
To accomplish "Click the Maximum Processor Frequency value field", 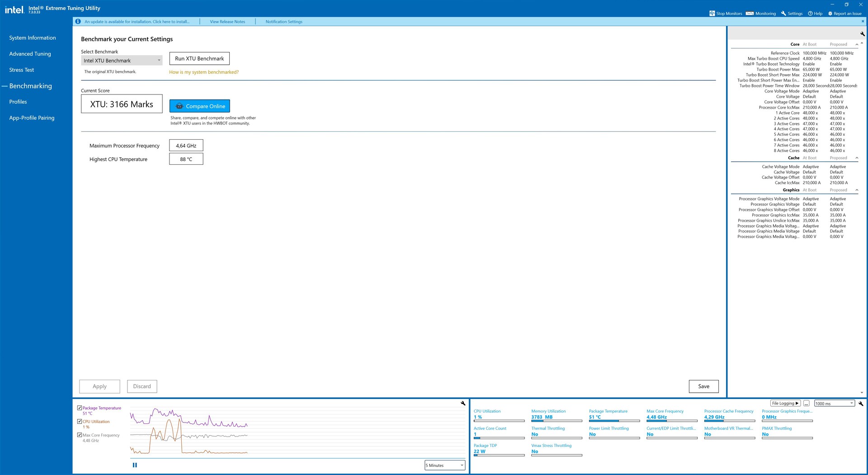I will point(186,146).
